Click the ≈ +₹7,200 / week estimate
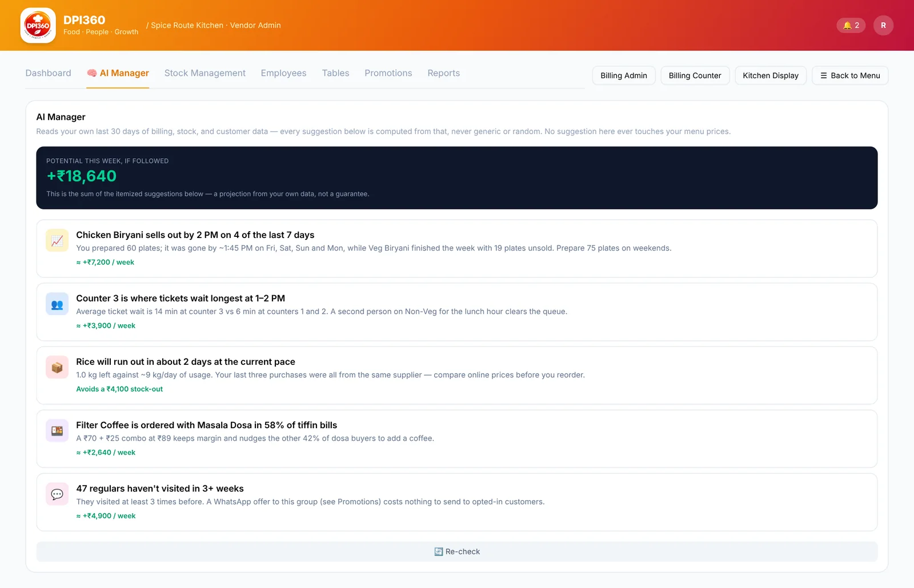This screenshot has width=914, height=588. click(x=105, y=262)
